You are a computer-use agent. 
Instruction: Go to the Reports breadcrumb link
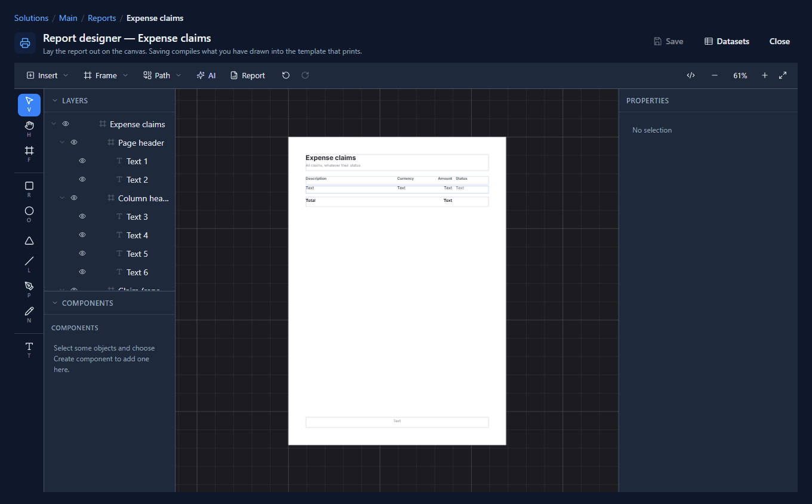(102, 18)
